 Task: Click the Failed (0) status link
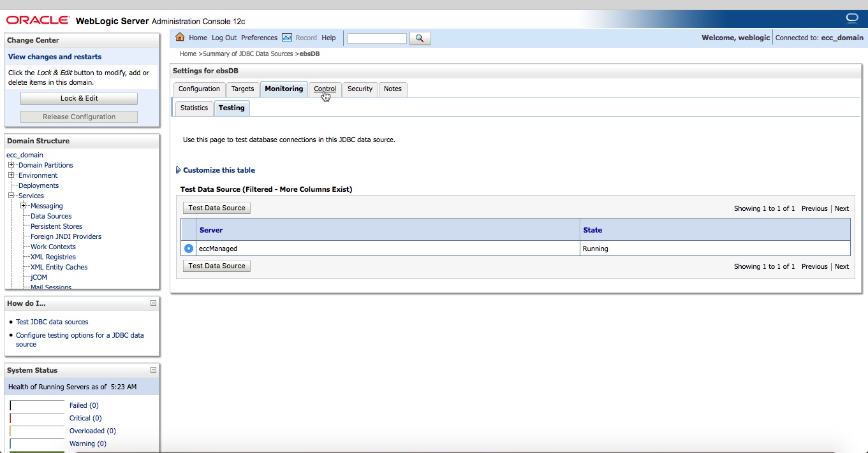84,405
